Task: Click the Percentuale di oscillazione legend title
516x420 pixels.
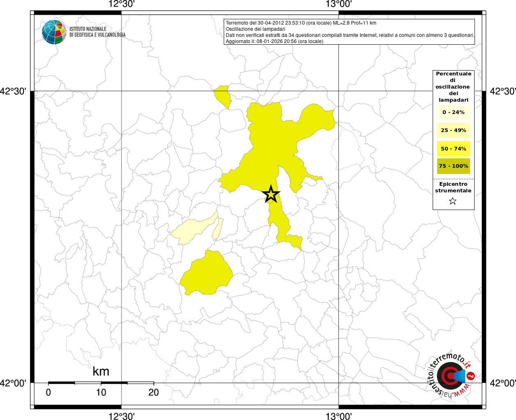Action: (454, 87)
